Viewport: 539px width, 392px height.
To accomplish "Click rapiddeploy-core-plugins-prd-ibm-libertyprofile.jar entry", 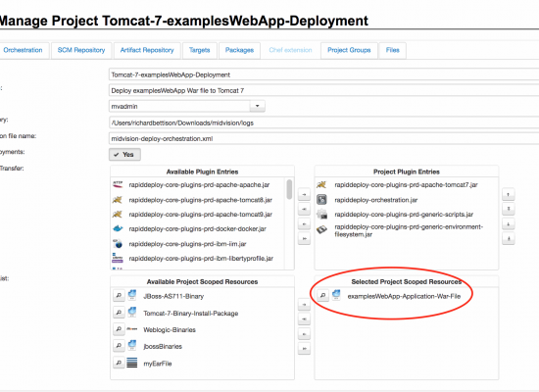I will 201,259.
